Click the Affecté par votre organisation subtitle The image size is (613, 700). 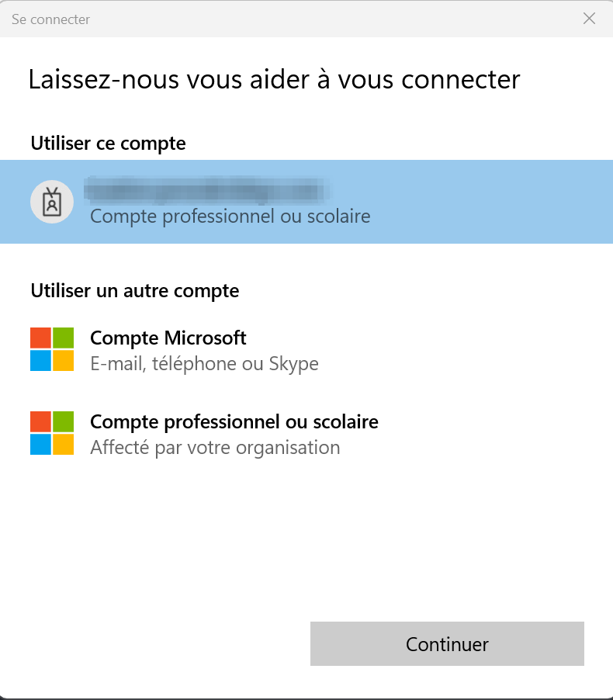[x=215, y=447]
